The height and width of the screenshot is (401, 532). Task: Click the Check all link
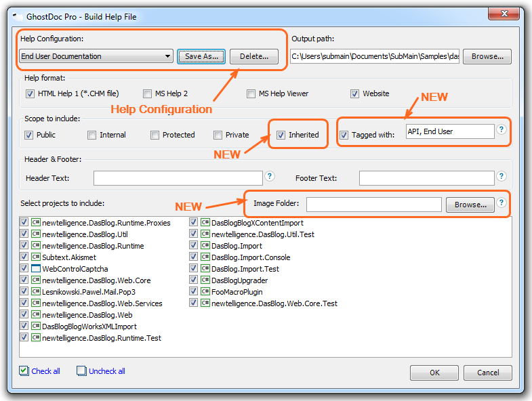[45, 371]
